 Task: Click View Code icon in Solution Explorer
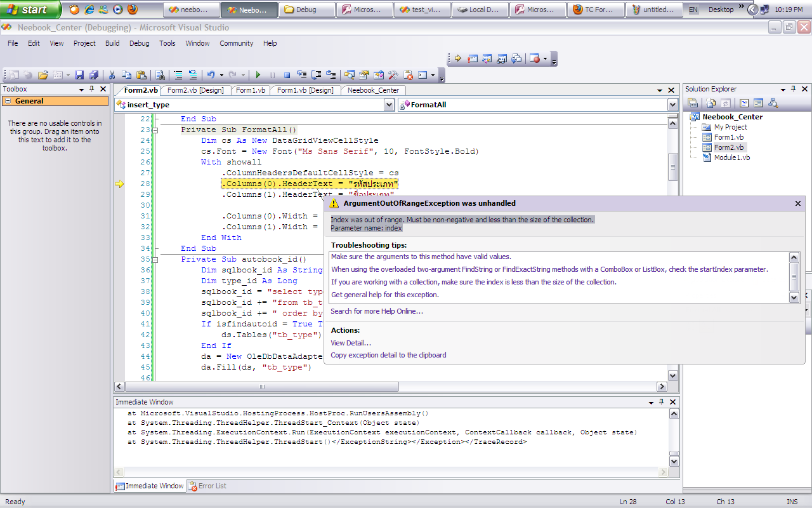click(744, 103)
